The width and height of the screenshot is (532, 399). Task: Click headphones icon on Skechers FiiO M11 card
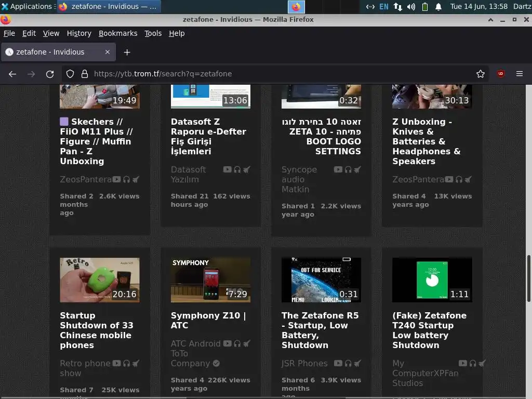127,179
